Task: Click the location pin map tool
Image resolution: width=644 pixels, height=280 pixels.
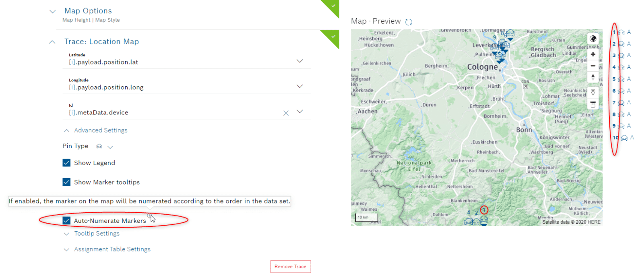Action: click(x=592, y=92)
